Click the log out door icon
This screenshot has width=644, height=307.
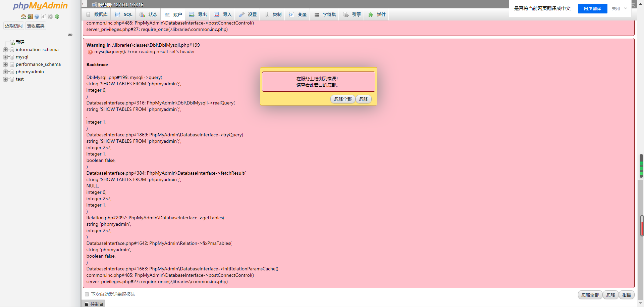30,16
